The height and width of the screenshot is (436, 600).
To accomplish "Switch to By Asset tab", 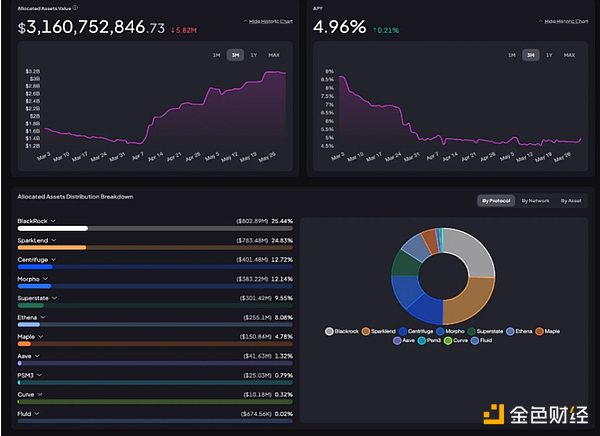I will tap(569, 200).
